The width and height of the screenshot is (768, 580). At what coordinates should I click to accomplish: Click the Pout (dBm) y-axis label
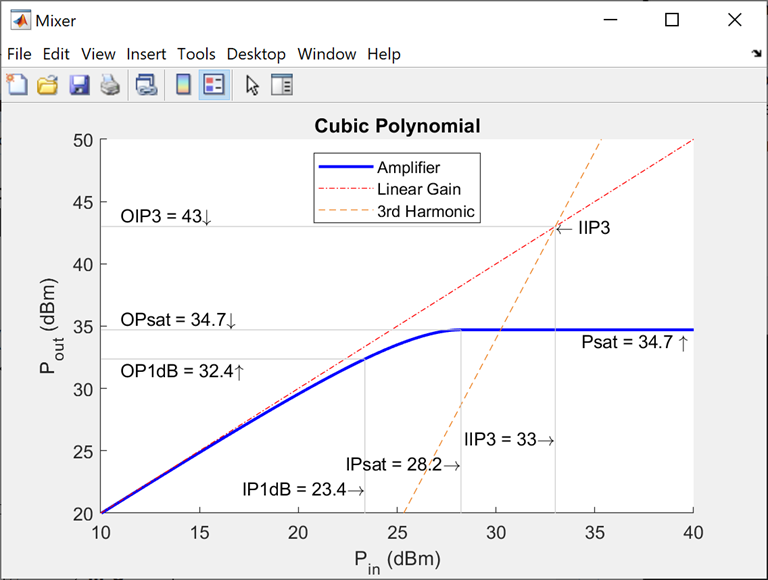[50, 326]
